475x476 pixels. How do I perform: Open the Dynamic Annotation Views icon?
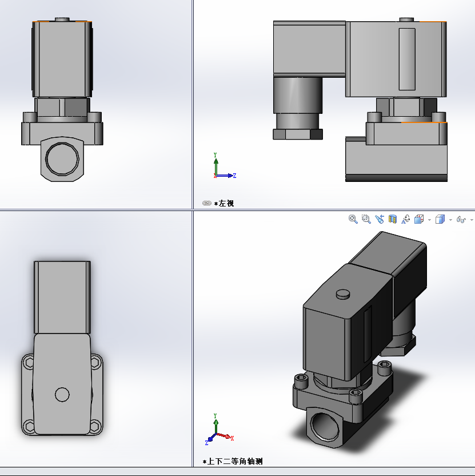pos(405,219)
